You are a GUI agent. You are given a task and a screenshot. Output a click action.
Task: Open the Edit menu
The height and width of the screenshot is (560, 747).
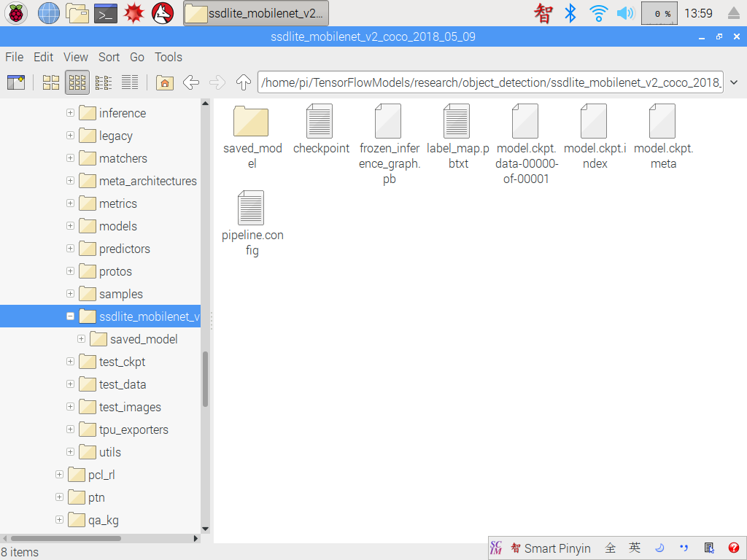tap(43, 57)
